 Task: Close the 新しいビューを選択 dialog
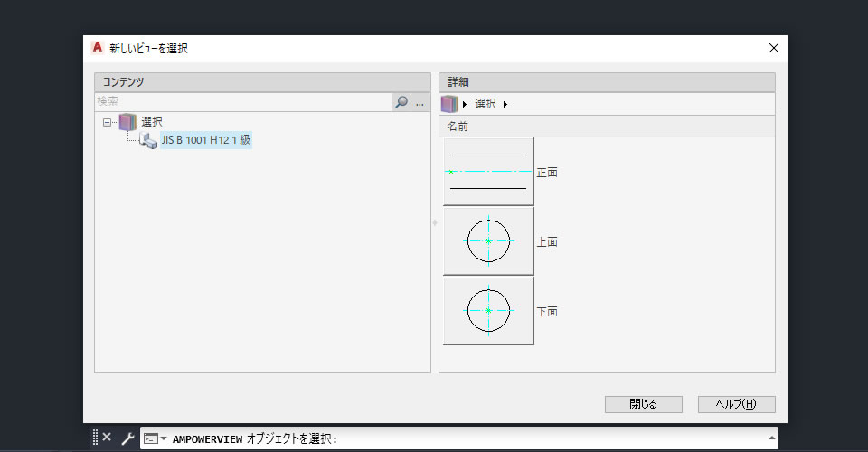coord(774,48)
